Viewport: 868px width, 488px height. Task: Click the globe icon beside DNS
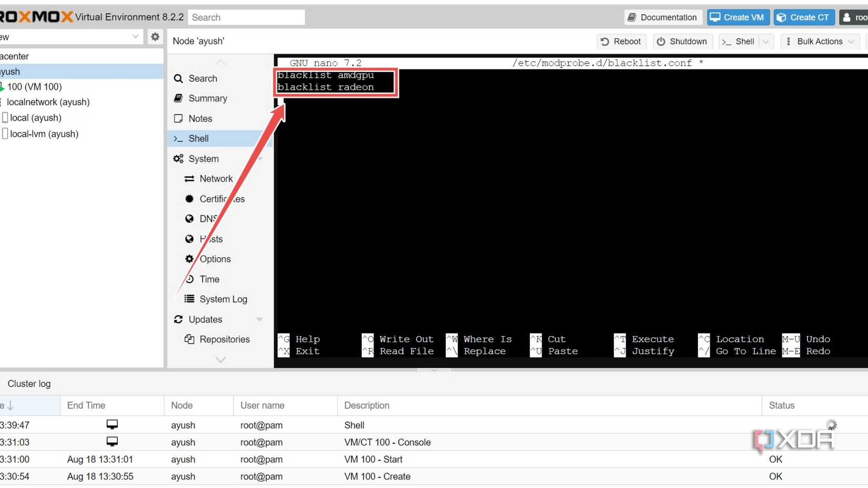pos(189,219)
